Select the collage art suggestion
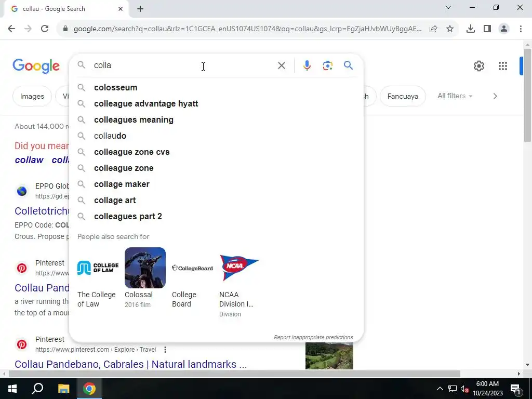This screenshot has height=399, width=532. pos(216,201)
